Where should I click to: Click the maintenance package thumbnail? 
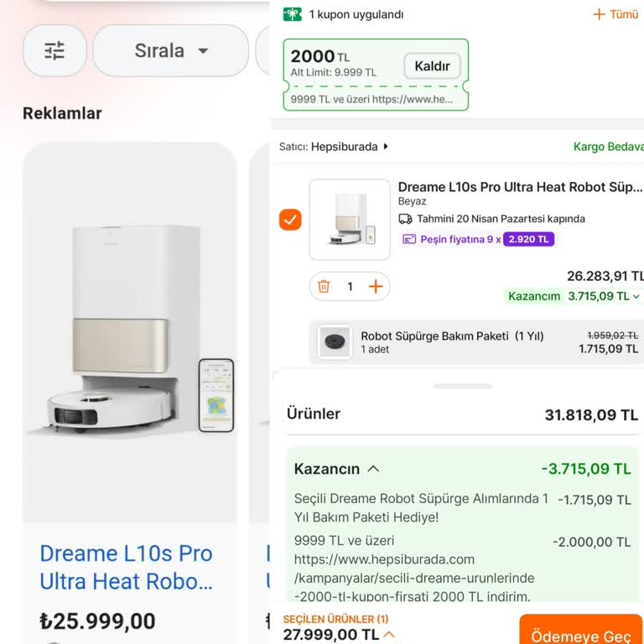tap(335, 342)
